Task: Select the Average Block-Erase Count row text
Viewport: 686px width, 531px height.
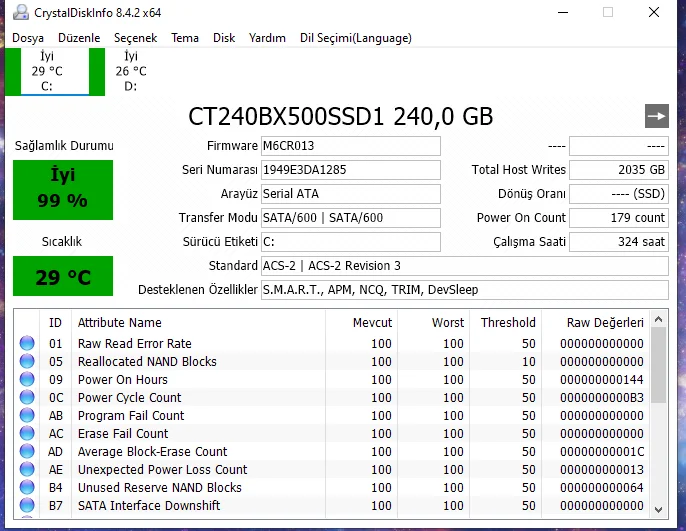Action: click(153, 451)
